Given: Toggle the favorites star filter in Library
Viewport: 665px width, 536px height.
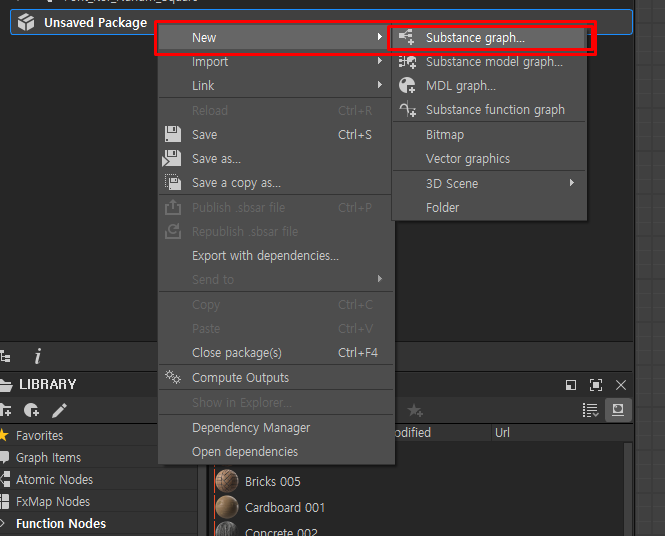Looking at the screenshot, I should click(x=415, y=410).
